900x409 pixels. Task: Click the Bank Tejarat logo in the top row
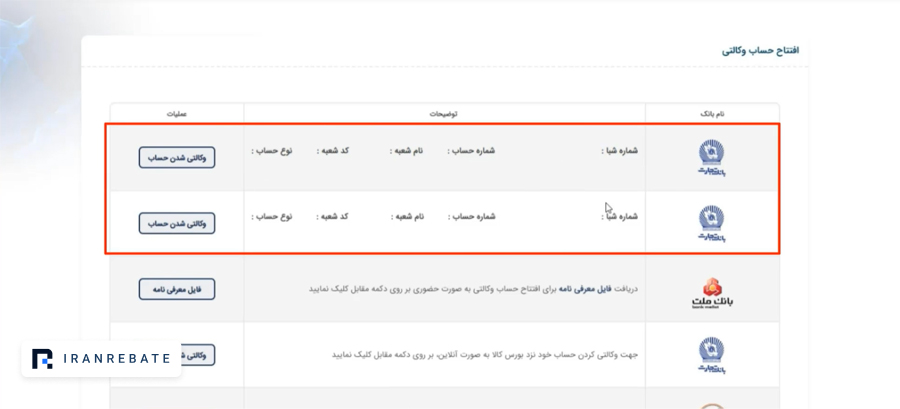[x=712, y=158]
